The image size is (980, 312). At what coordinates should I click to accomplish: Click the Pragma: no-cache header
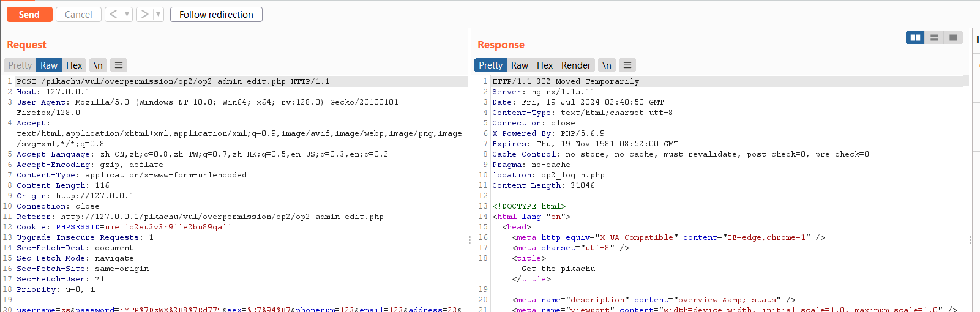pyautogui.click(x=531, y=165)
